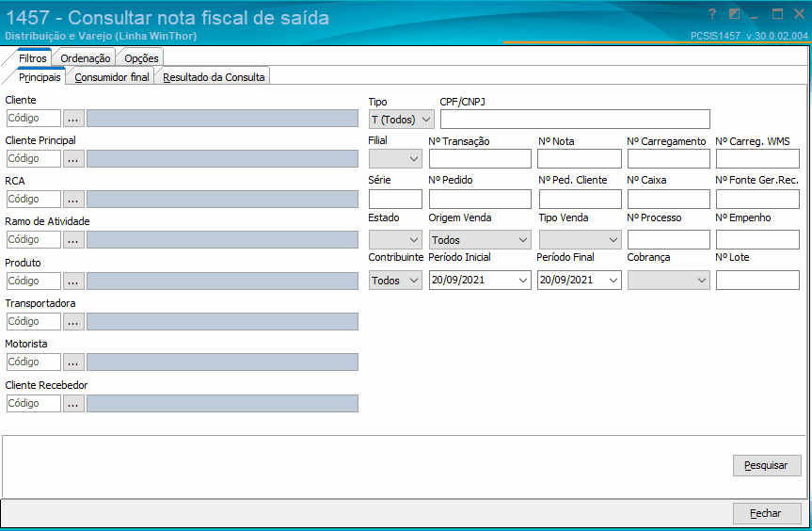Viewport: 812px width, 531px height.
Task: Open Produto lookup ellipsis button
Action: (73, 281)
